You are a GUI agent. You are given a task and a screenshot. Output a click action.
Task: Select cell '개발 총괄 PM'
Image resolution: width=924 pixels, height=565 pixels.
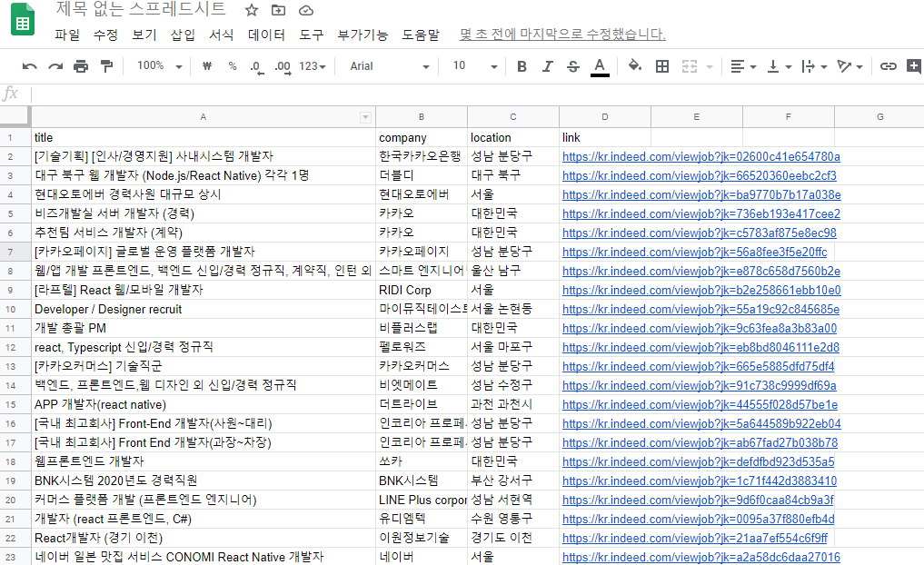(x=204, y=328)
